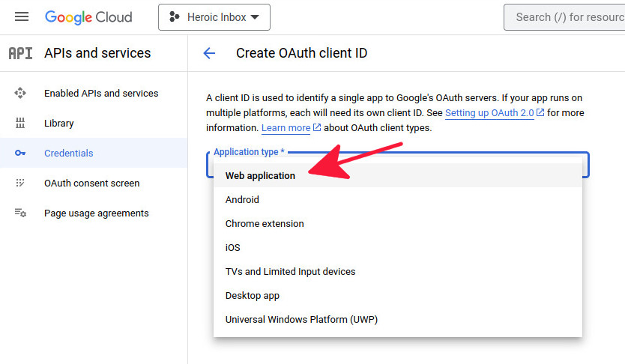The height and width of the screenshot is (364, 625).
Task: Choose Chrome extension application type
Action: pyautogui.click(x=398, y=223)
